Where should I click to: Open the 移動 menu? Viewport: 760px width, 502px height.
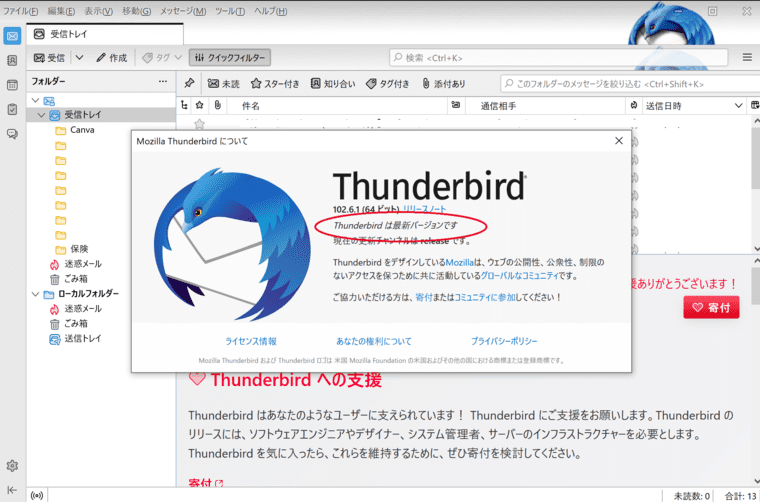click(x=136, y=11)
